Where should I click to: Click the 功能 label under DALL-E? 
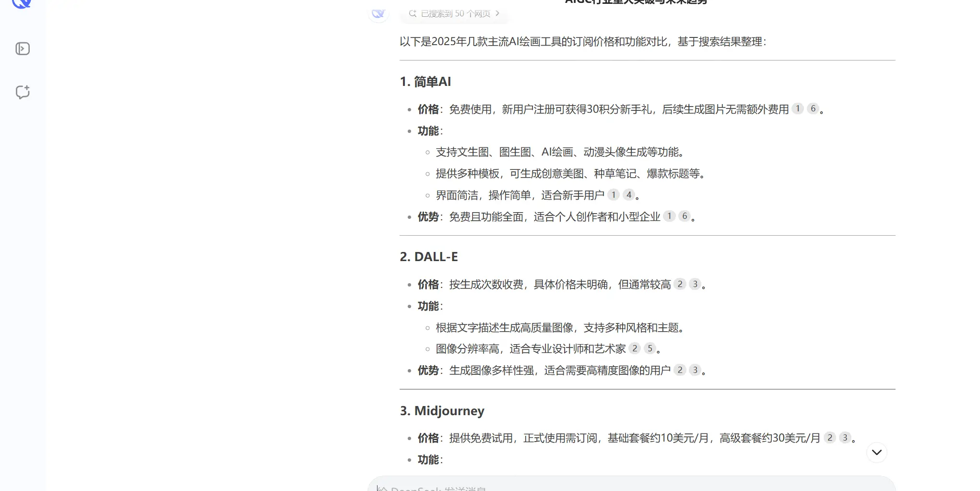(428, 306)
